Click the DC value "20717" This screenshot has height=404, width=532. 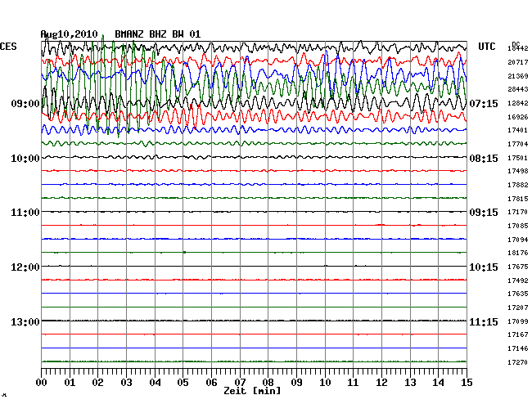click(x=518, y=62)
